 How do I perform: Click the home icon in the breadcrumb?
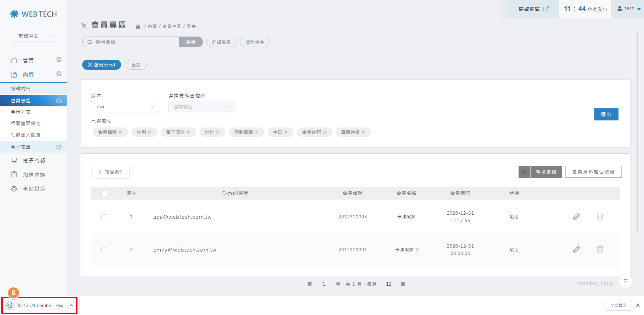(138, 27)
